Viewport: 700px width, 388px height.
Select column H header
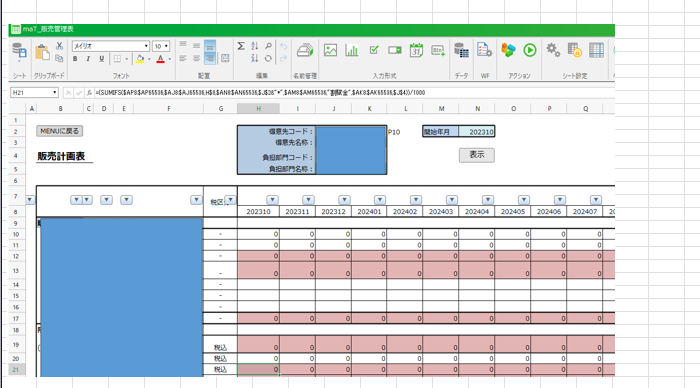(258, 108)
